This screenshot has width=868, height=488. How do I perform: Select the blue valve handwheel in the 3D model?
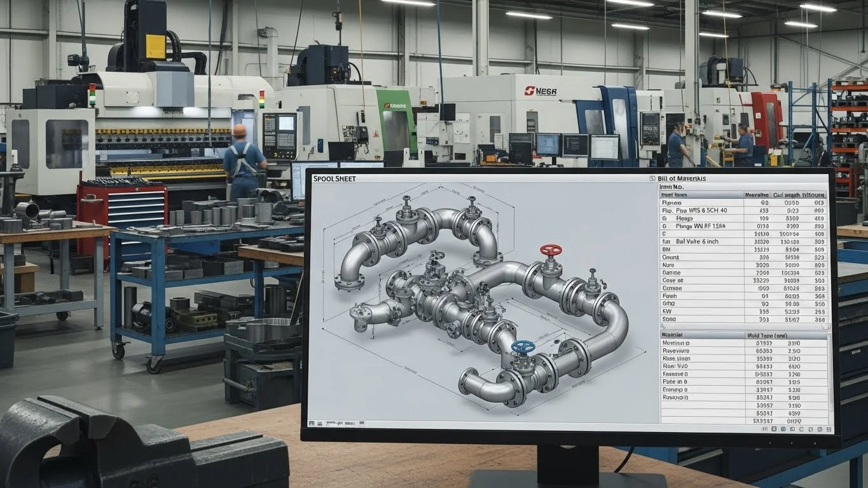tap(523, 347)
